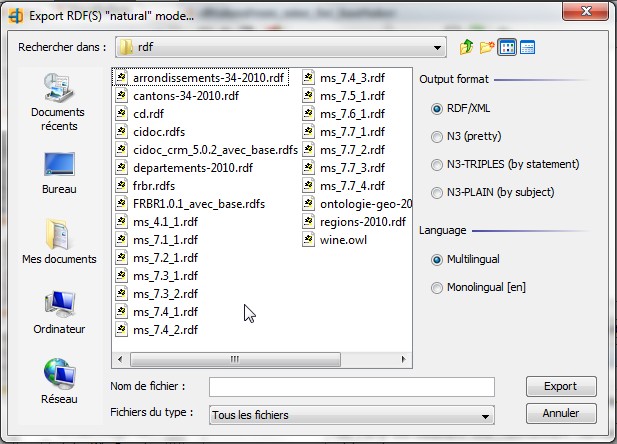Viewport: 617px width, 444px height.
Task: Select N3 (pretty) output format
Action: pos(437,137)
